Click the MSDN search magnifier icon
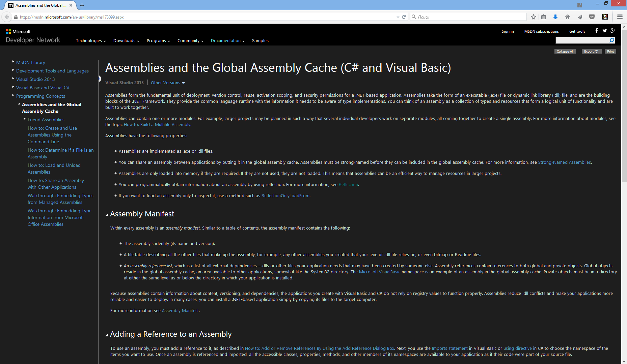The height and width of the screenshot is (364, 627). [611, 40]
